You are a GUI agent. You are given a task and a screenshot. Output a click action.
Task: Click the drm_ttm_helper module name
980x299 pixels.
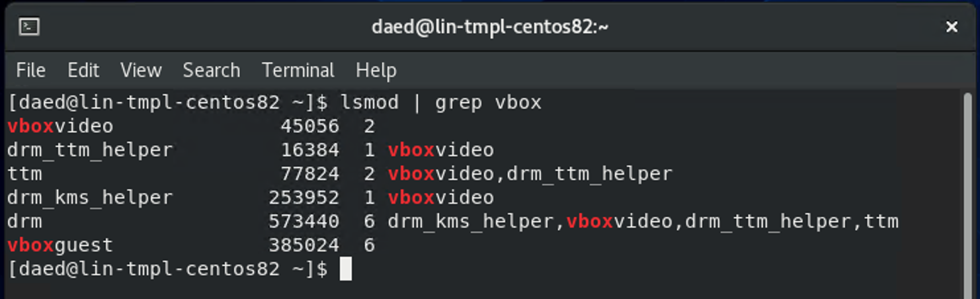[x=90, y=150]
